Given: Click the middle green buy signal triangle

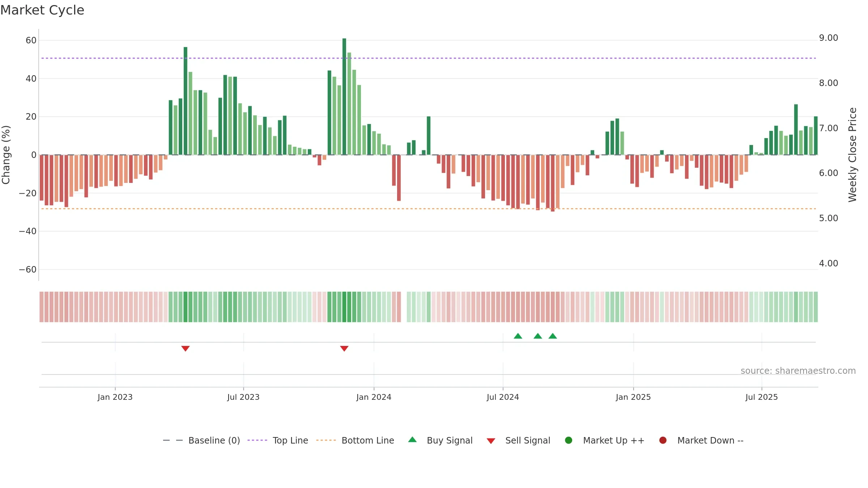Looking at the screenshot, I should 538,336.
